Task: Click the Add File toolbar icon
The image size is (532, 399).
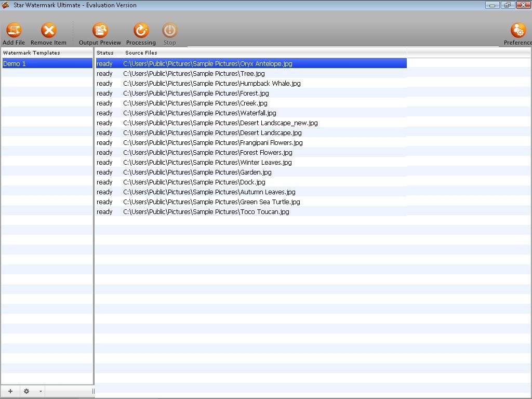Action: 14,30
